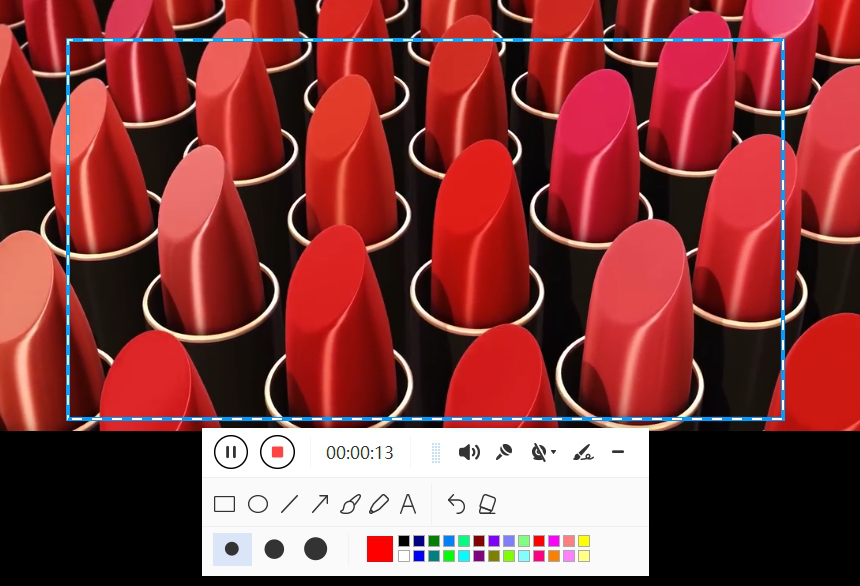
Task: Pick the violet swatch in top row
Action: [494, 542]
